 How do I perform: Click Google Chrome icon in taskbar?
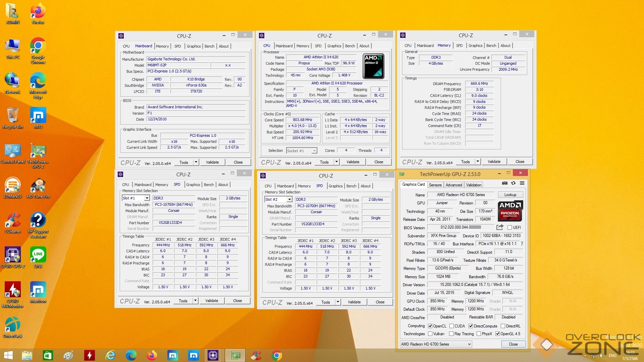tap(277, 355)
